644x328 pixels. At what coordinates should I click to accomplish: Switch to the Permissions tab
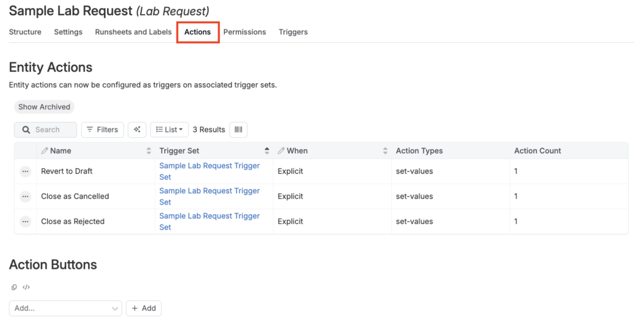click(x=244, y=32)
